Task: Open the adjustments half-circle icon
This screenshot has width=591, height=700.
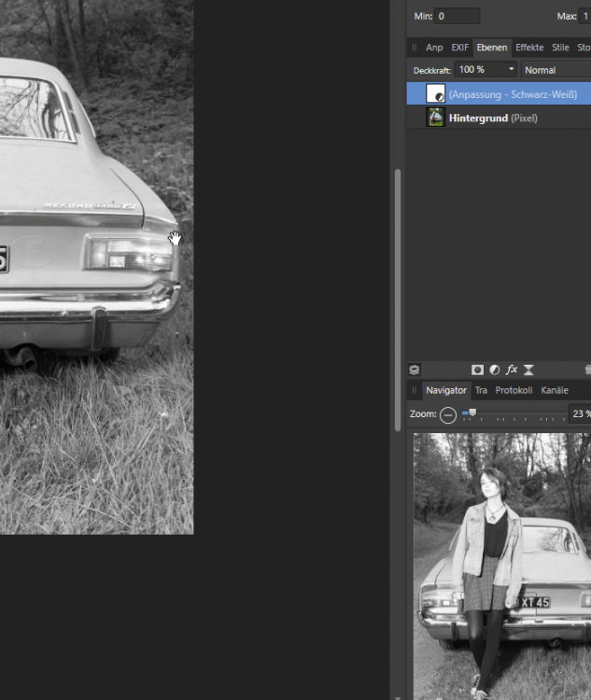Action: point(494,370)
